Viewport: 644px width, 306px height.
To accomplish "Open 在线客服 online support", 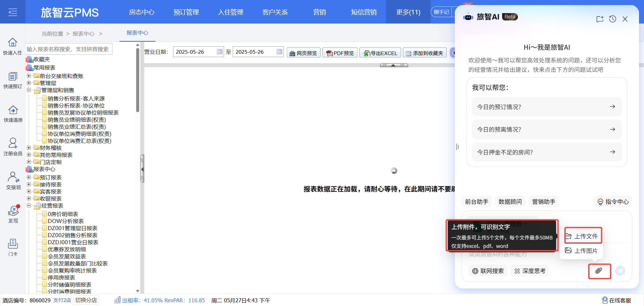I will 616,300.
